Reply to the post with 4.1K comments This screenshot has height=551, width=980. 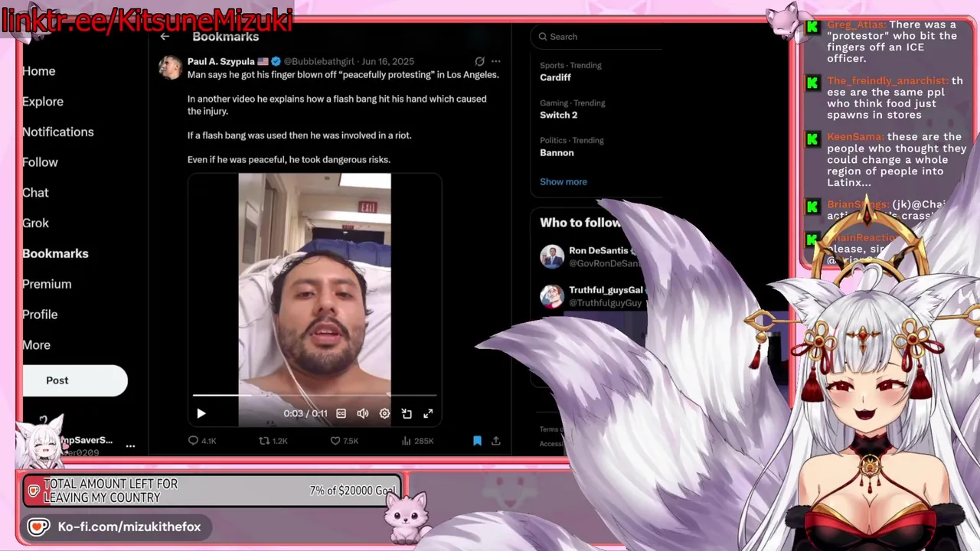(x=202, y=441)
